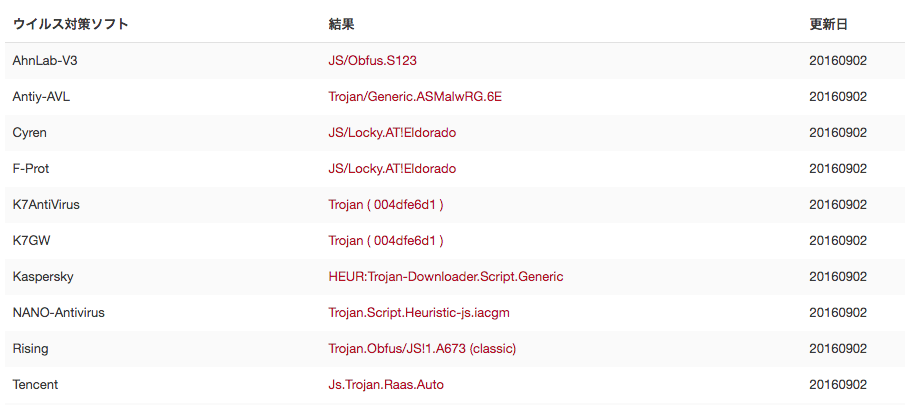905x405 pixels.
Task: Select Trojan/Generic.ASMalwRG.6E detection text
Action: click(415, 97)
